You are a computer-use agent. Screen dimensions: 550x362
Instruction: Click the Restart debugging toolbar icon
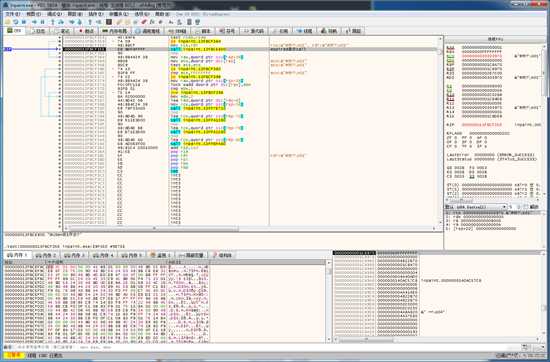point(16,22)
